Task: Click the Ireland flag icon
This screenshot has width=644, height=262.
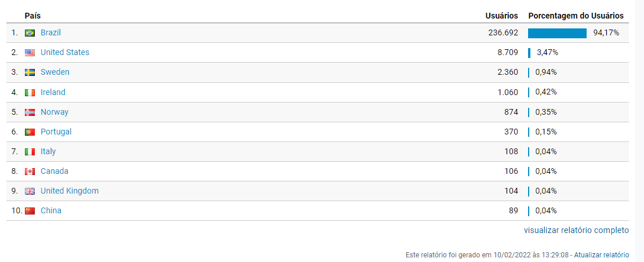Action: 30,92
